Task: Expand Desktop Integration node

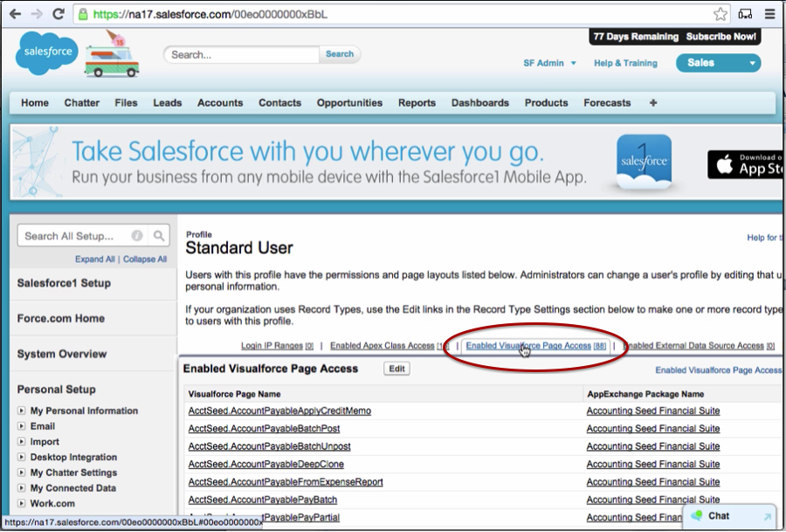Action: (21, 457)
